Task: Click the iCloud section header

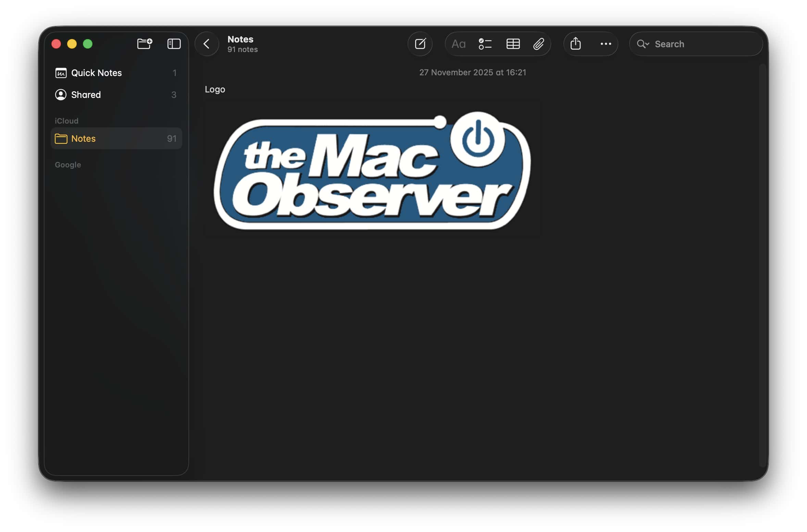Action: 66,121
